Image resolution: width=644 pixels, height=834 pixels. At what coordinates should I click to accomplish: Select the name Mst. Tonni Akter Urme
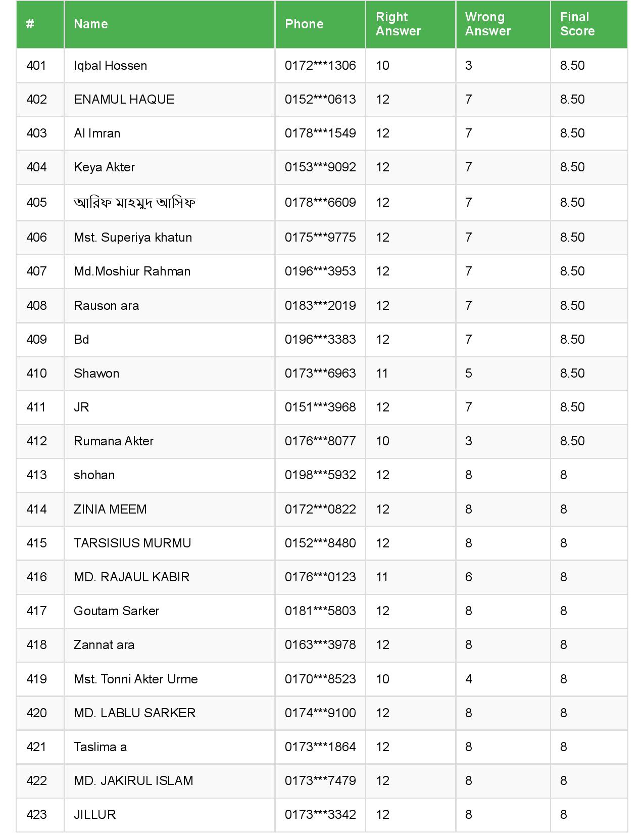[x=135, y=679]
